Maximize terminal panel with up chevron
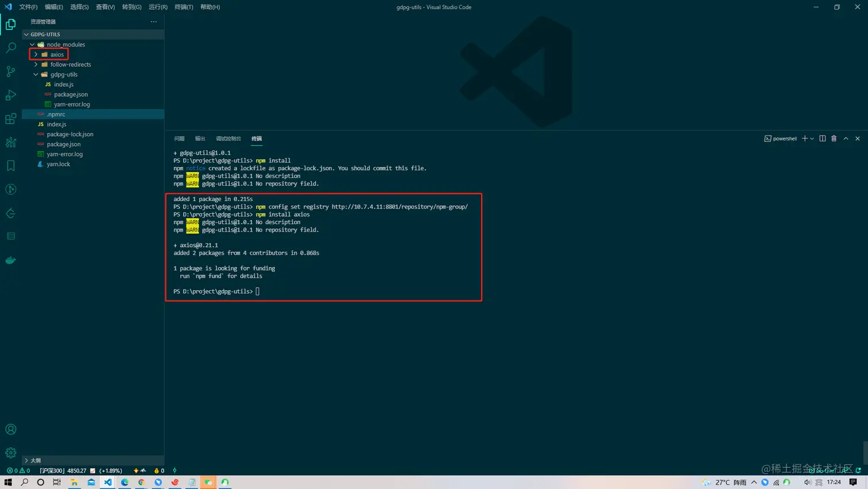The image size is (868, 489). click(846, 138)
